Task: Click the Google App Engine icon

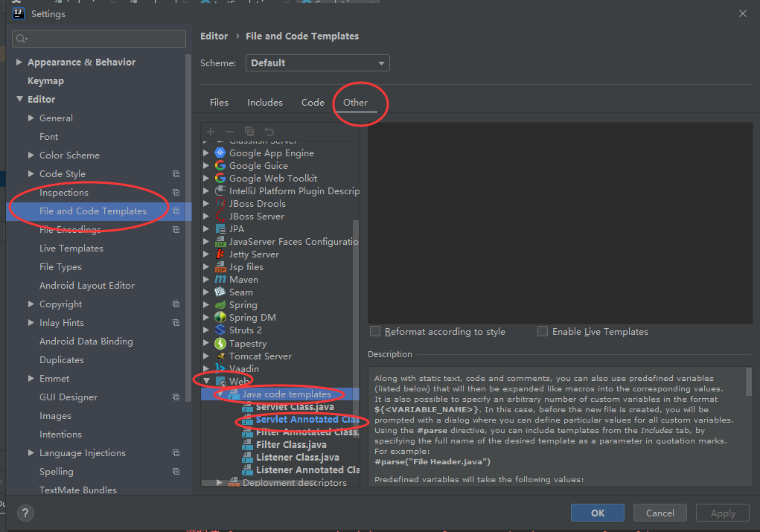Action: 220,153
